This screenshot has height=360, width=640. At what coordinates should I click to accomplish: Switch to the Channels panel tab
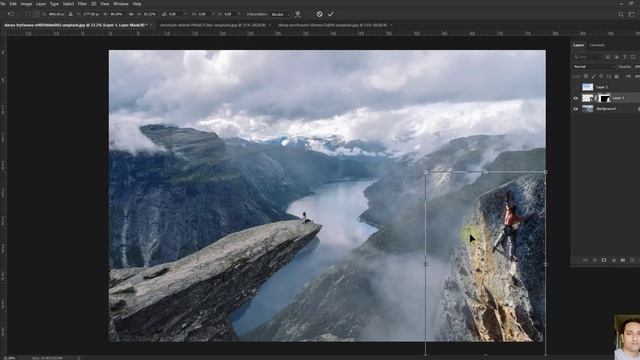tap(597, 45)
